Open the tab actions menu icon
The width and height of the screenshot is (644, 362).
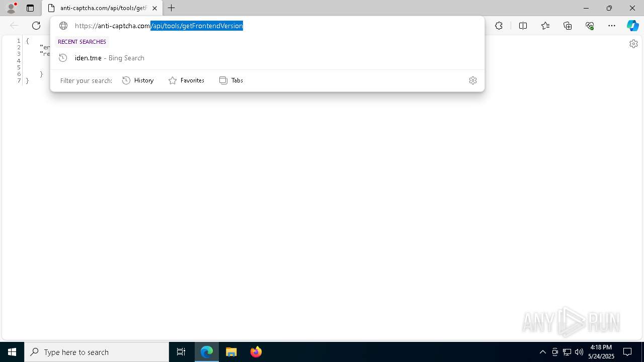[30, 8]
